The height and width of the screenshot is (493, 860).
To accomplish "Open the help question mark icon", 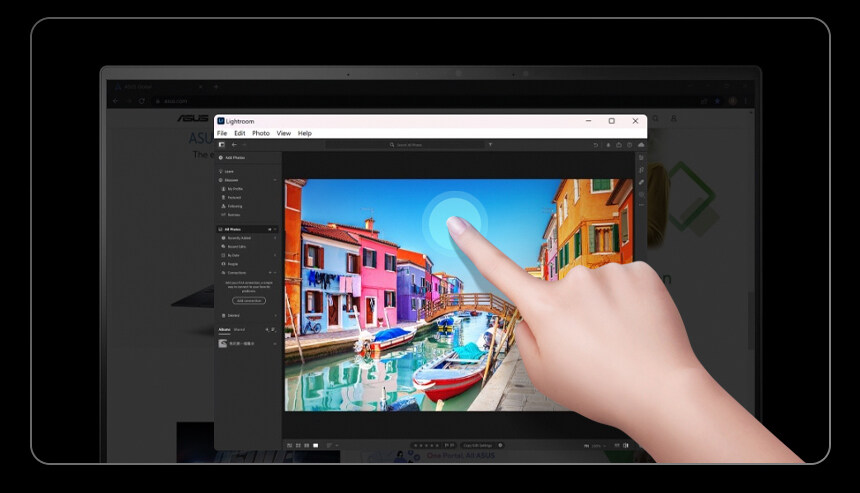I will [630, 145].
